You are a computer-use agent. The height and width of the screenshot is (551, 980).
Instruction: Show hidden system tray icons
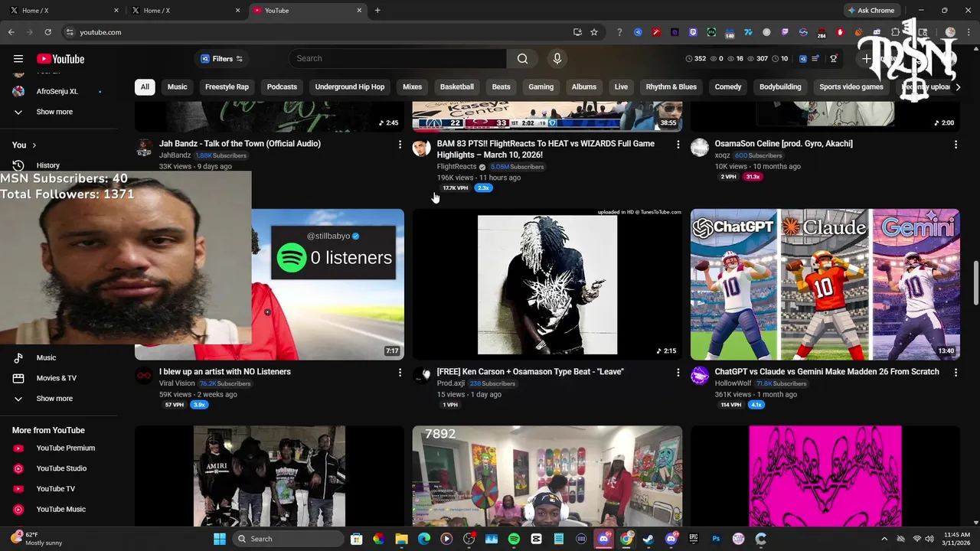tap(884, 539)
